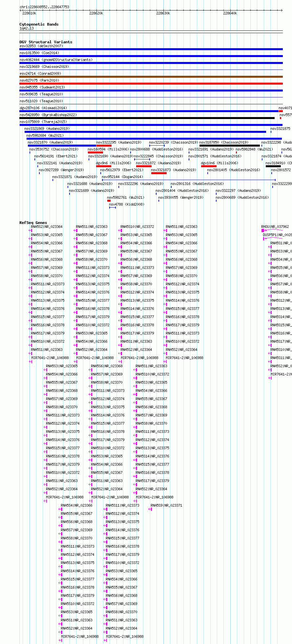The image size is (292, 644).
Task: Click the nsv2800688 (Huddleston2016) label
Action: [157, 149]
